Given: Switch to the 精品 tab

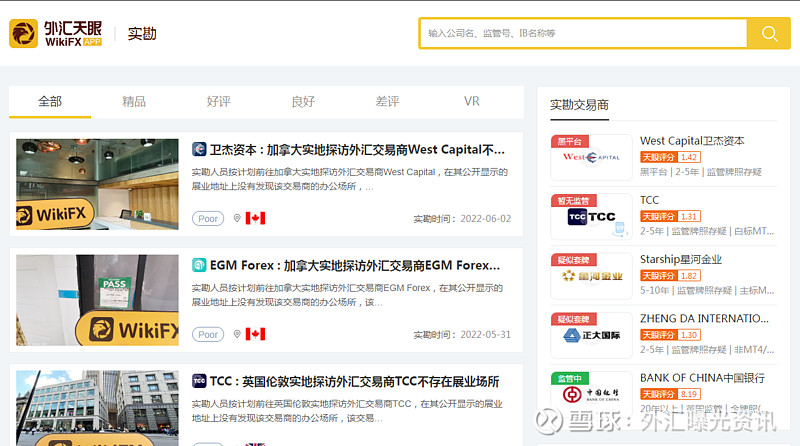Looking at the screenshot, I should click(x=134, y=102).
